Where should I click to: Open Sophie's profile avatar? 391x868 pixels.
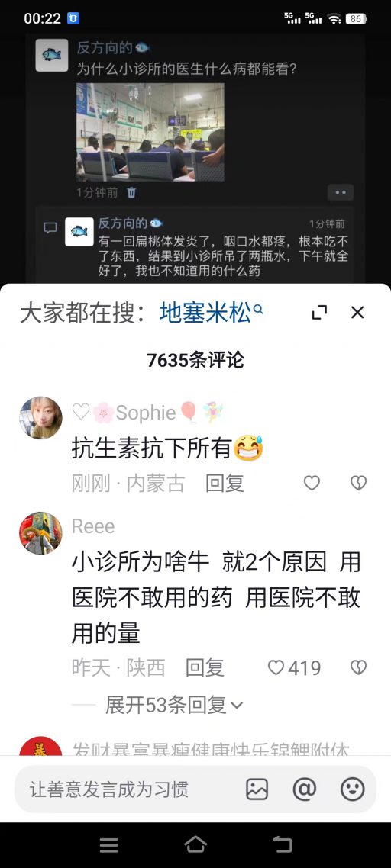pyautogui.click(x=40, y=418)
